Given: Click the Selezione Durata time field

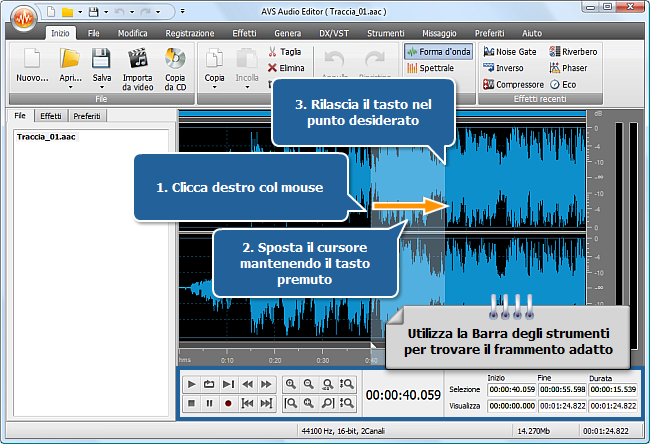Looking at the screenshot, I should click(613, 389).
